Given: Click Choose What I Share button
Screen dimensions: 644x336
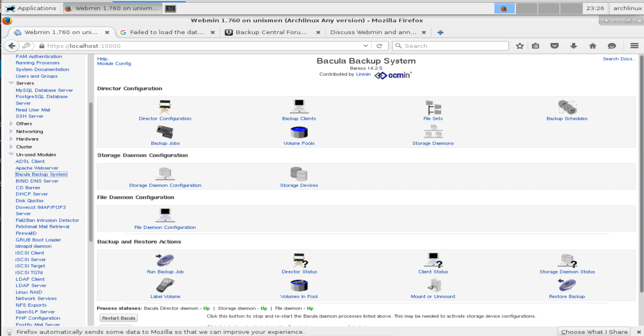Looking at the screenshot, I should pos(594,332).
